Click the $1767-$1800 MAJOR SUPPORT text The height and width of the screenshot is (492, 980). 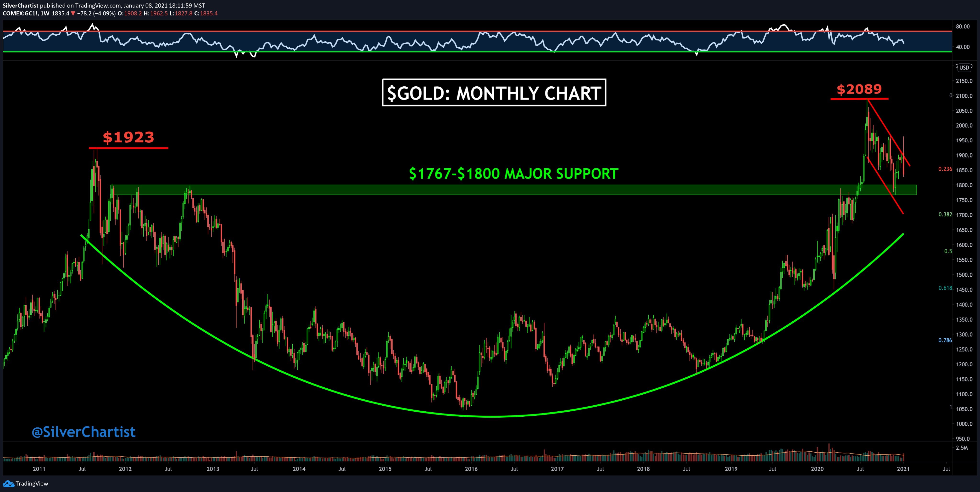(x=513, y=173)
